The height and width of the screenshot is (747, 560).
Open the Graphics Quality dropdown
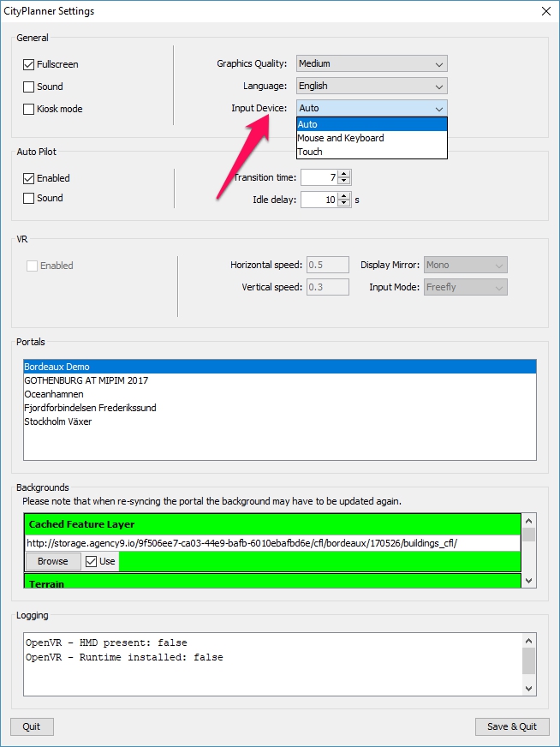click(372, 64)
